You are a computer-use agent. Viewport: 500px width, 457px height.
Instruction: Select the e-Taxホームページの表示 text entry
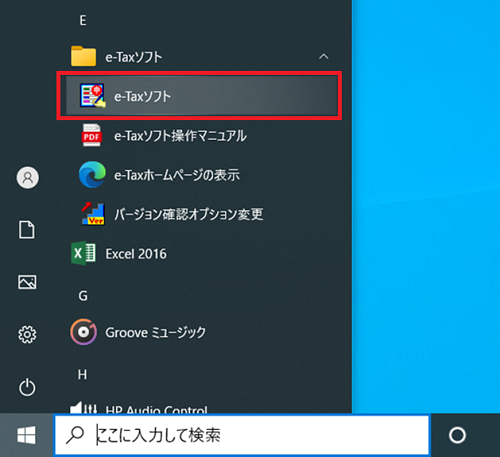[x=177, y=175]
